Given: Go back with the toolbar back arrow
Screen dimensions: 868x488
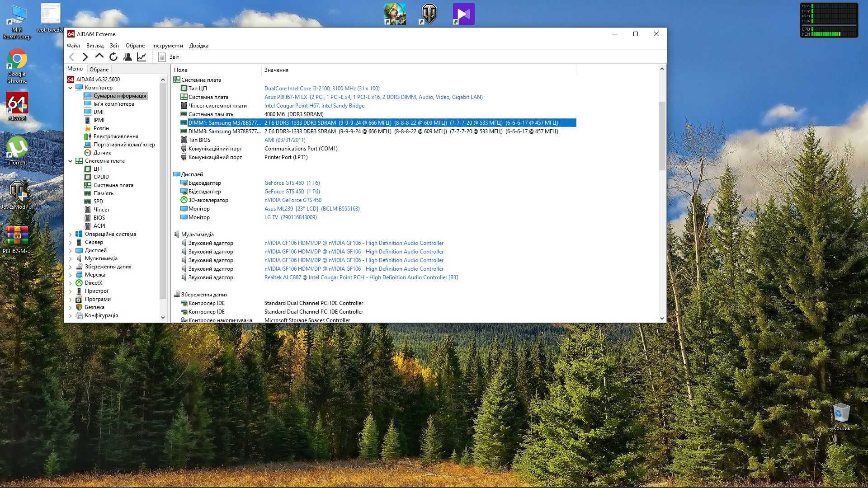Looking at the screenshot, I should pos(71,57).
